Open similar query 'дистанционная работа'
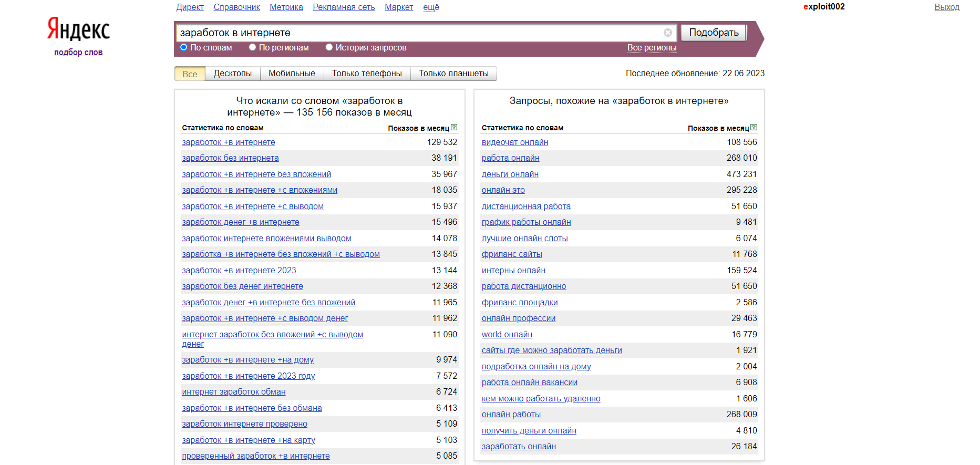The image size is (980, 465). [526, 206]
